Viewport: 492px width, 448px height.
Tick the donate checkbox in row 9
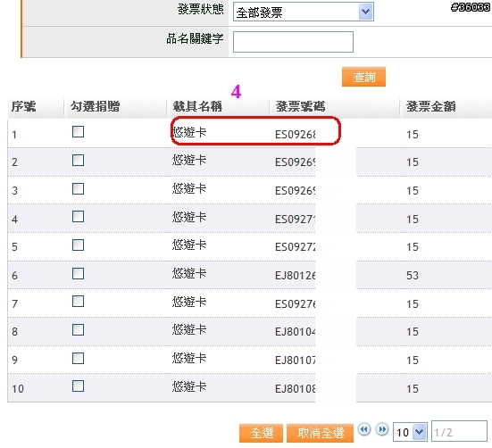coord(78,359)
